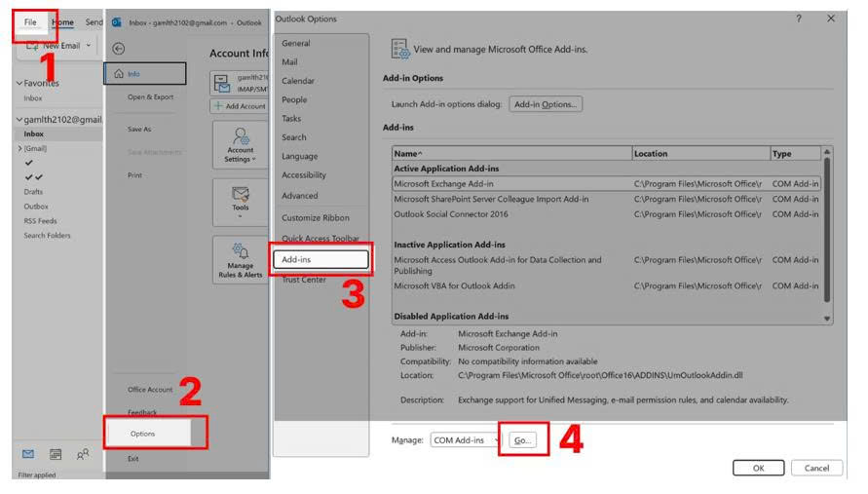868x494 pixels.
Task: Open the New Email dropdown arrow
Action: [89, 46]
